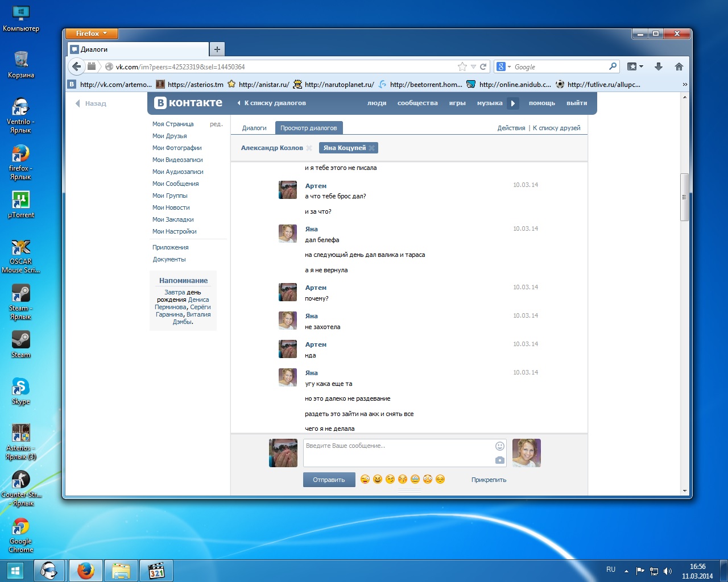Click the volume speaker tray icon

[x=668, y=571]
